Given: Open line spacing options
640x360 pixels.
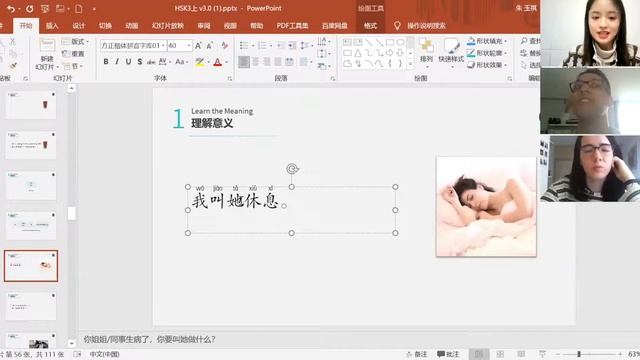Looking at the screenshot, I should (305, 45).
